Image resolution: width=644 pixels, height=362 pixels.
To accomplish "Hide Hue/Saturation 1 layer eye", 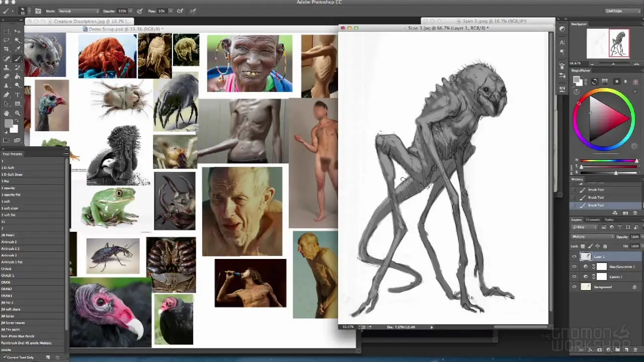I will (574, 266).
